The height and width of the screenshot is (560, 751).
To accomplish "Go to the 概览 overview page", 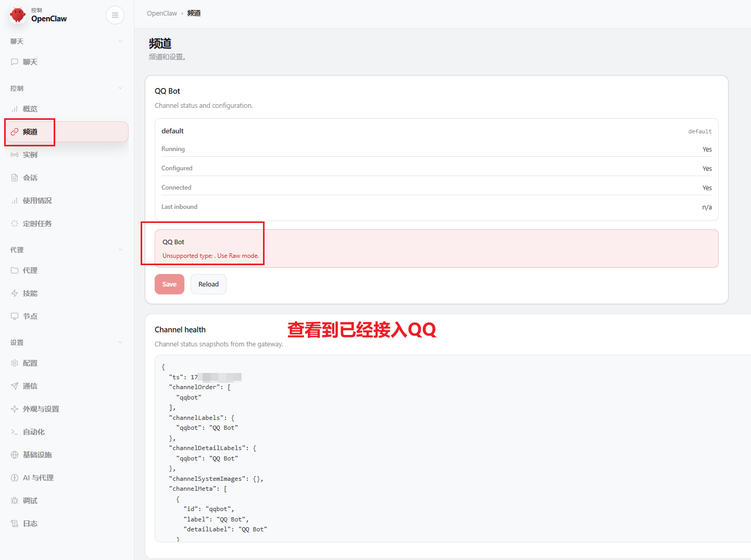I will (67, 109).
